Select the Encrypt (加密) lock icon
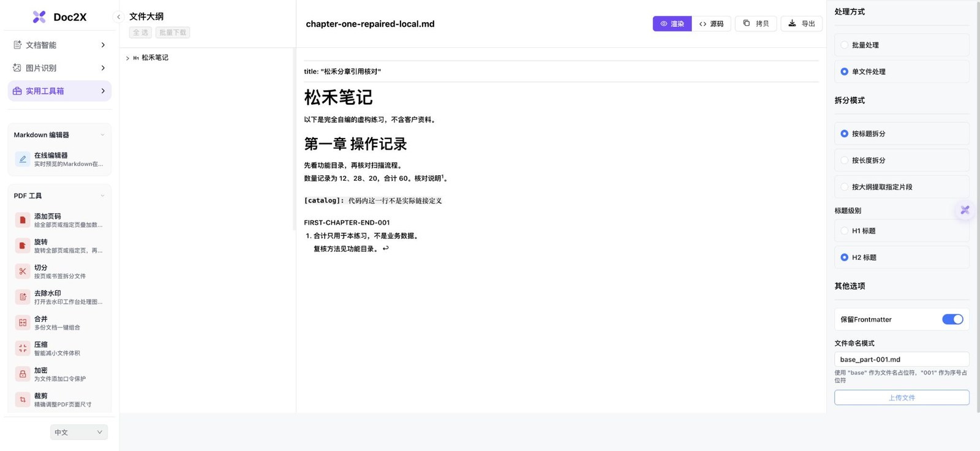 click(x=23, y=374)
